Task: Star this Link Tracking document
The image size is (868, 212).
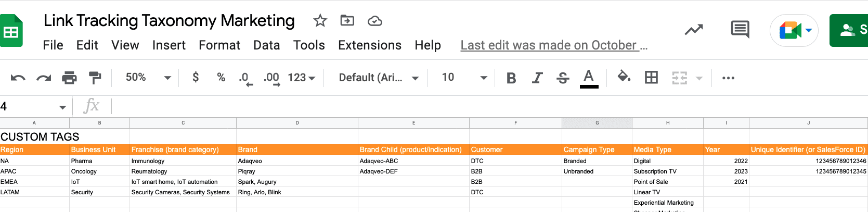Action: [320, 21]
